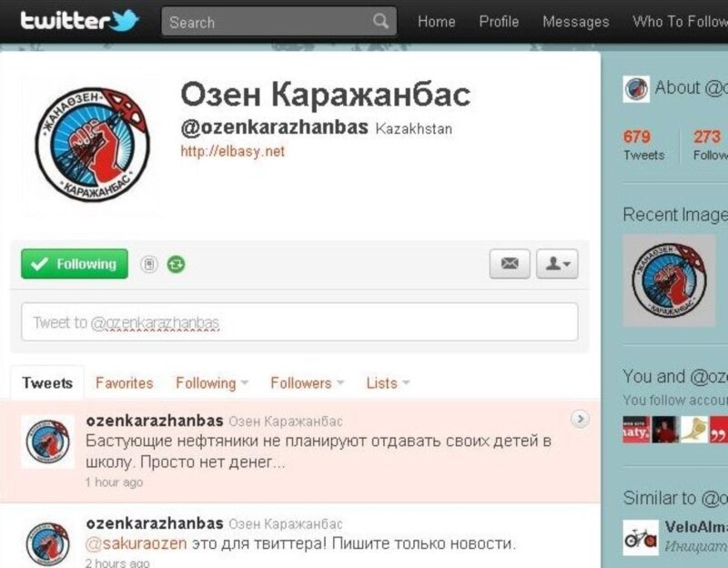This screenshot has width=728, height=568.
Task: Turn on mobile notifications phone icon
Action: click(149, 264)
